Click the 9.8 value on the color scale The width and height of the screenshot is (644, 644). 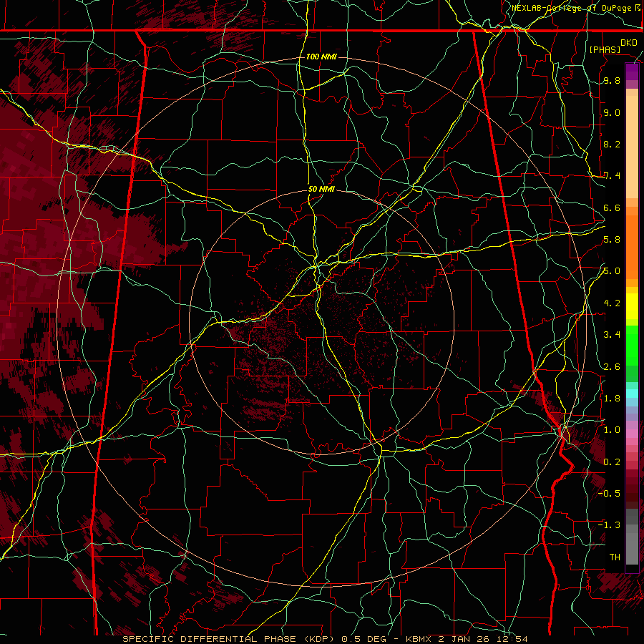click(612, 81)
